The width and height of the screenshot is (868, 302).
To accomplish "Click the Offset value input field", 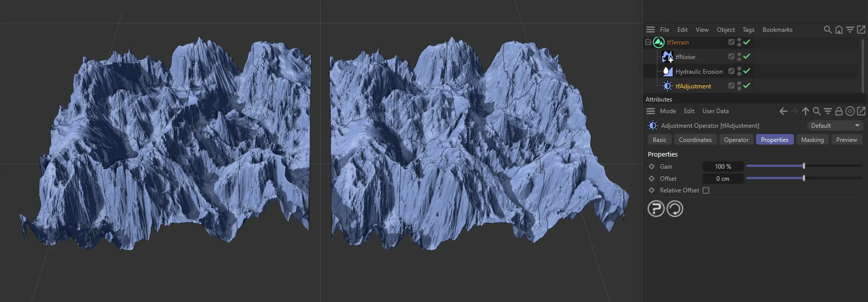I will pos(723,179).
